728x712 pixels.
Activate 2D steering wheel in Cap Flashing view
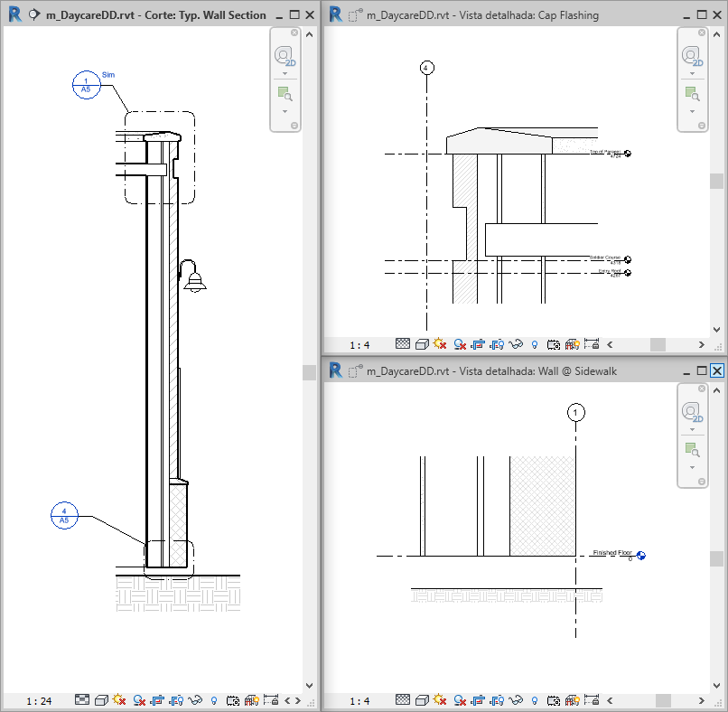(x=692, y=56)
